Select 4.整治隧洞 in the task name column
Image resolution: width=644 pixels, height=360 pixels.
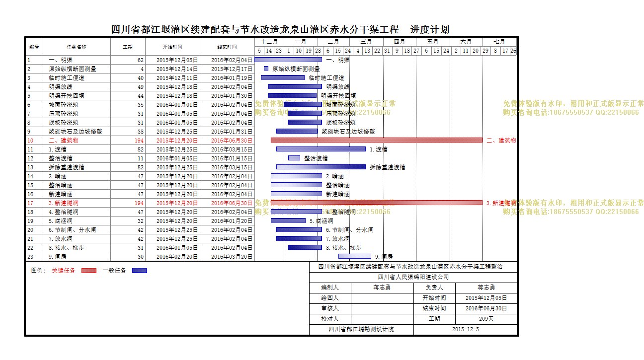click(64, 212)
